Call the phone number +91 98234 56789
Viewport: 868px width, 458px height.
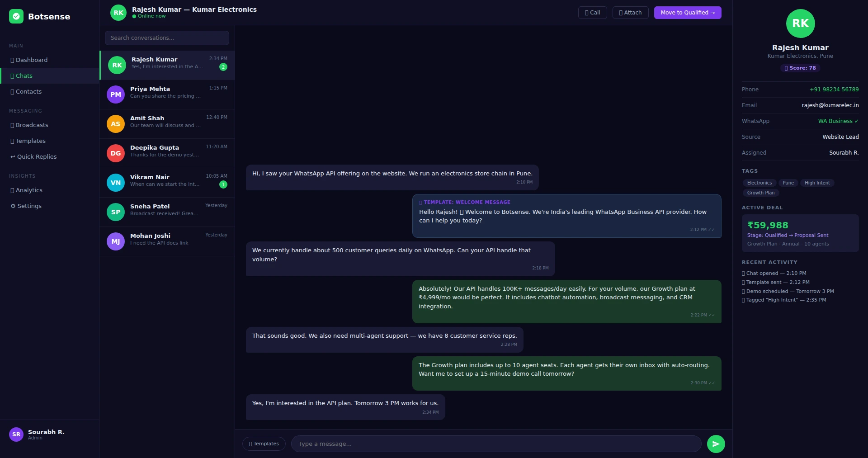(834, 89)
